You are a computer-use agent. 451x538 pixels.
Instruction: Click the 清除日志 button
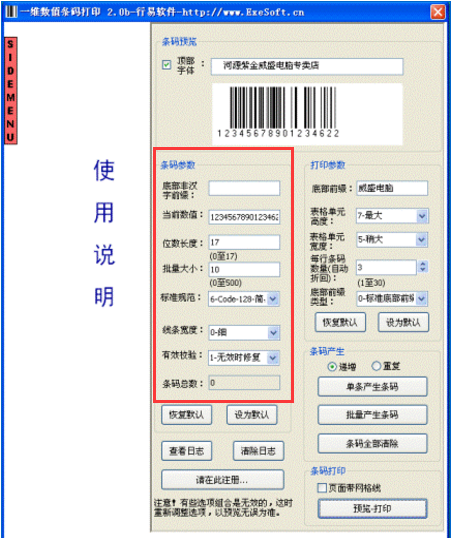[258, 451]
